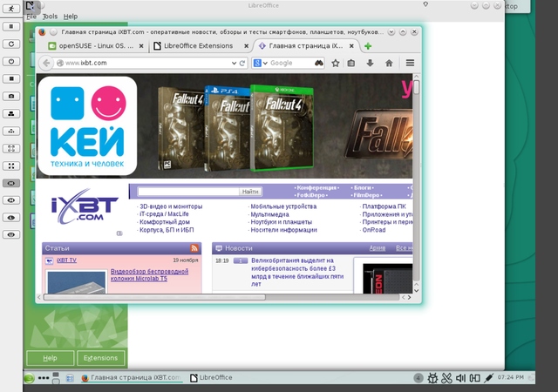Viewport: 558px width, 392px height.
Task: Open downloads with the down-arrow icon
Action: [x=370, y=64]
